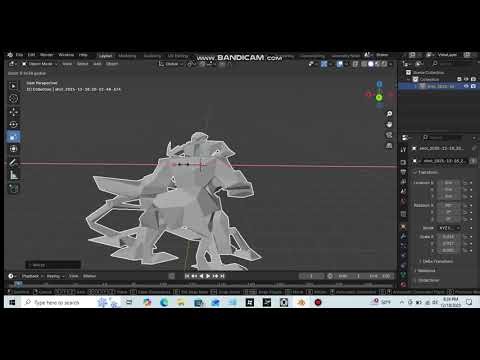The height and width of the screenshot is (360, 480).
Task: Select the Annotate tool
Action: 13,162
